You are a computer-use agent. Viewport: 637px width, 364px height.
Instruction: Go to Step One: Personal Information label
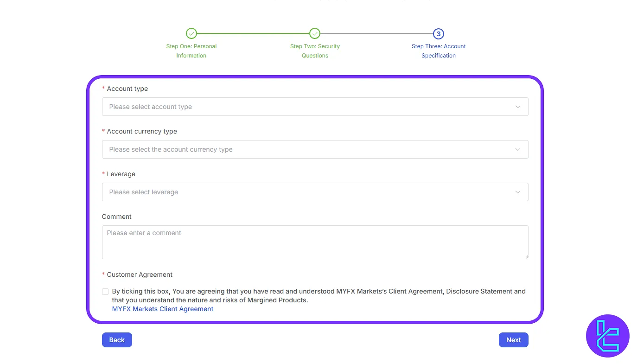[x=191, y=51]
